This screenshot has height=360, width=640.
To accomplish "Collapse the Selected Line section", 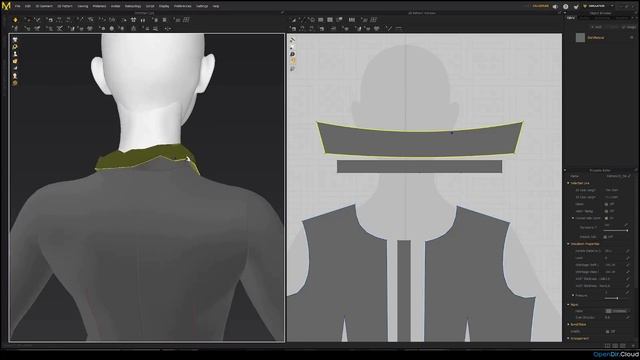I will [568, 183].
